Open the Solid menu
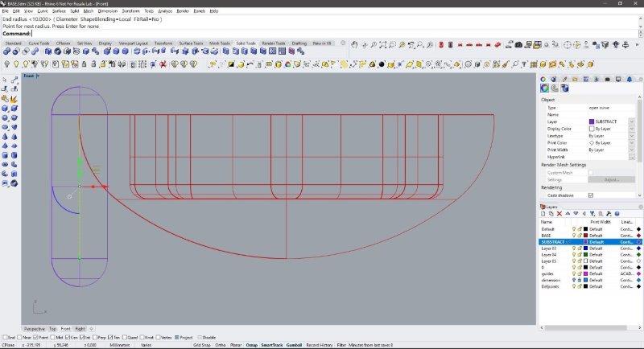The height and width of the screenshot is (349, 644). click(74, 11)
